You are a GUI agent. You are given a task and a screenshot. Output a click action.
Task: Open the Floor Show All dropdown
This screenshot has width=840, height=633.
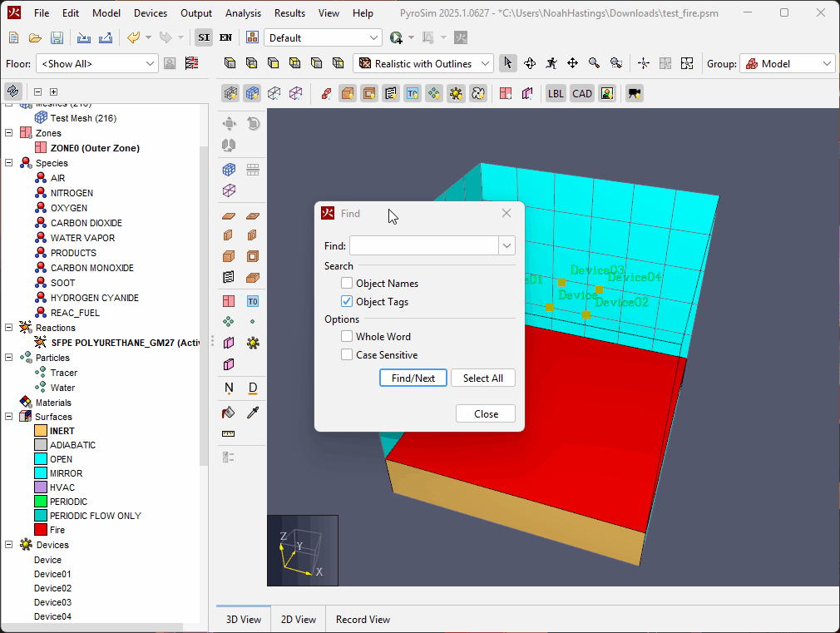tap(97, 64)
